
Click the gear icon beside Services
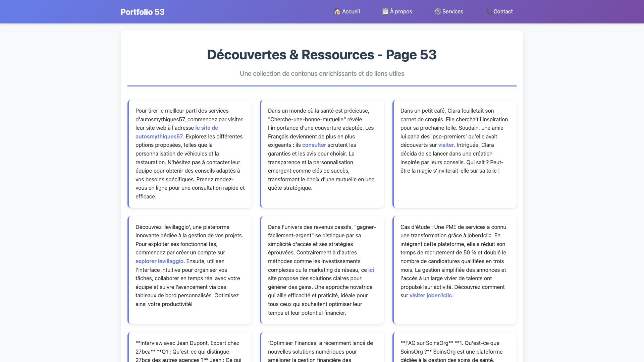coord(437,11)
